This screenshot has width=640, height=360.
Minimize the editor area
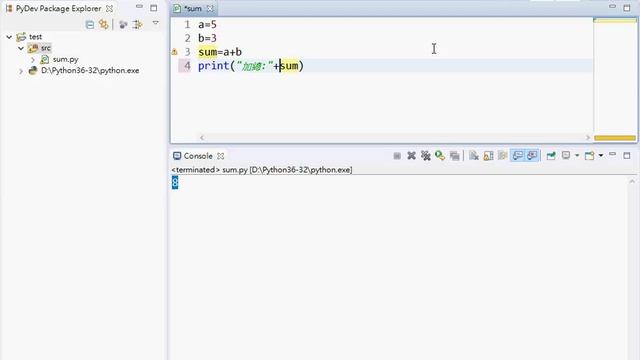612,7
